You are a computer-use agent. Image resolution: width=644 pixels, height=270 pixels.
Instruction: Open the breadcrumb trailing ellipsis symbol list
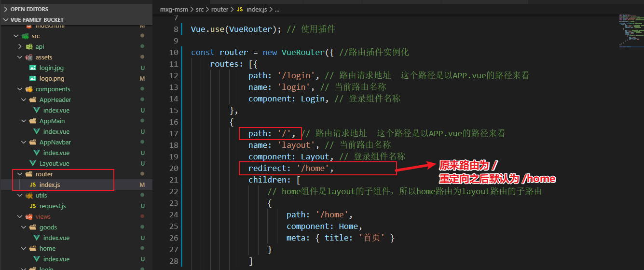click(x=277, y=9)
